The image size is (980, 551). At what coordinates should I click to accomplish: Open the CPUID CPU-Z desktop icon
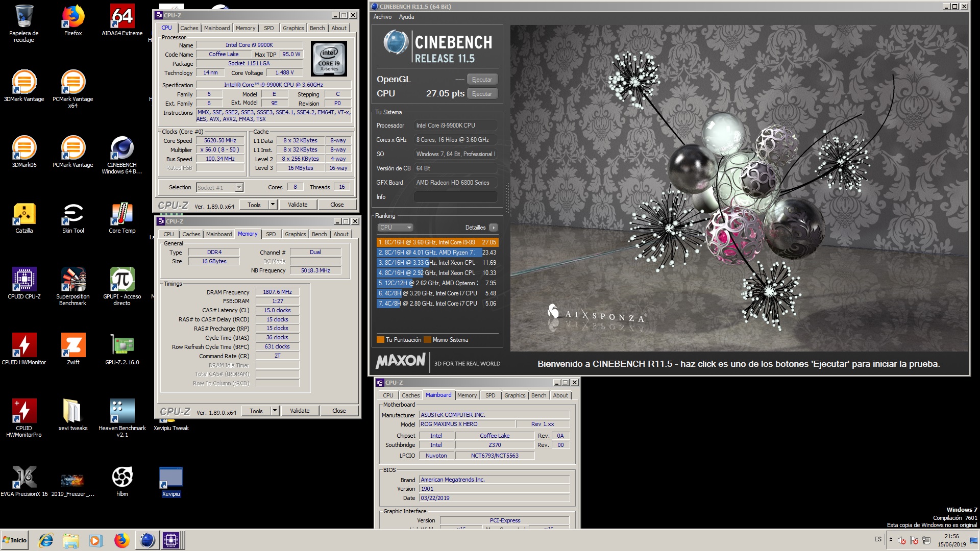pyautogui.click(x=24, y=283)
